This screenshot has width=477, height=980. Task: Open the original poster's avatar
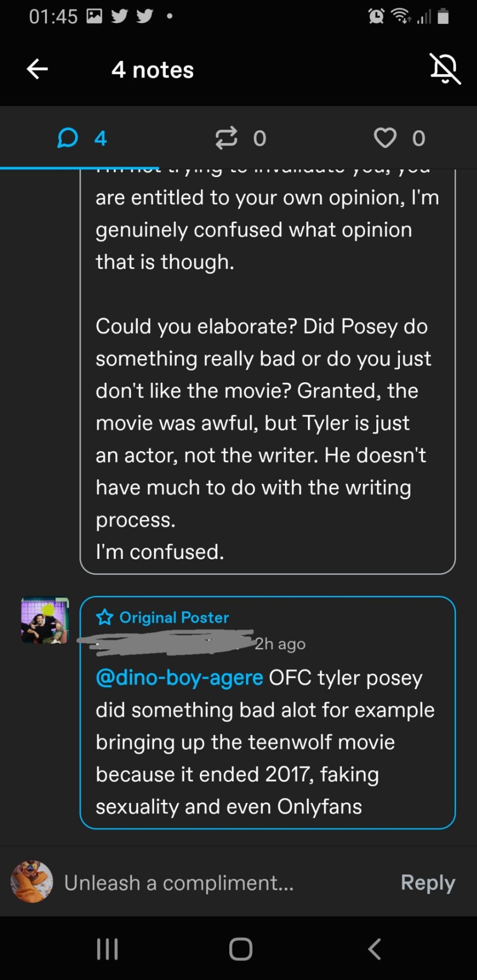[x=45, y=621]
